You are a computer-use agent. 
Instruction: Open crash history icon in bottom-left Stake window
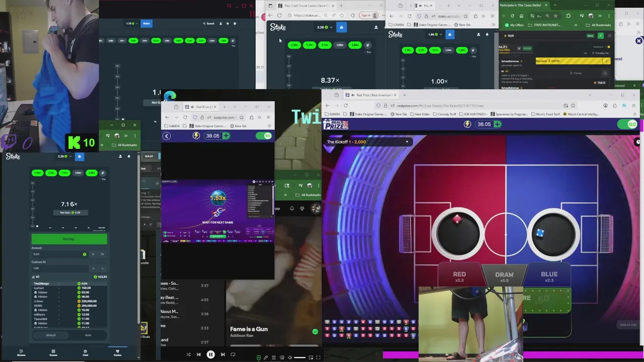103,172
